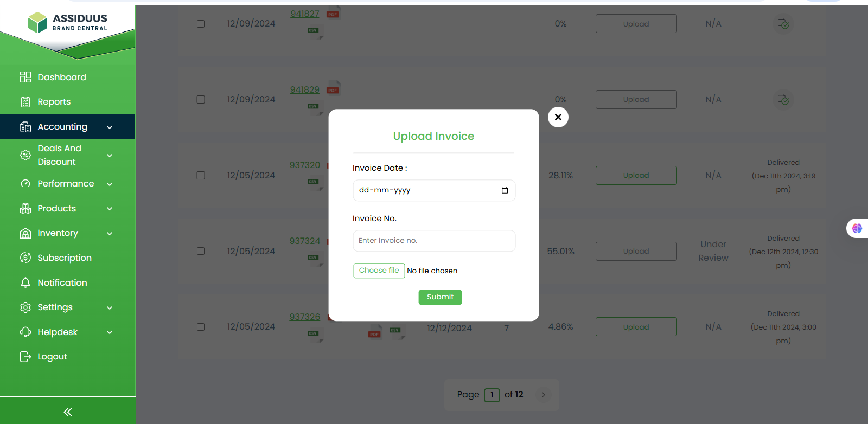Viewport: 868px width, 424px height.
Task: Tick the checkbox for the 941829 row
Action: 201,100
